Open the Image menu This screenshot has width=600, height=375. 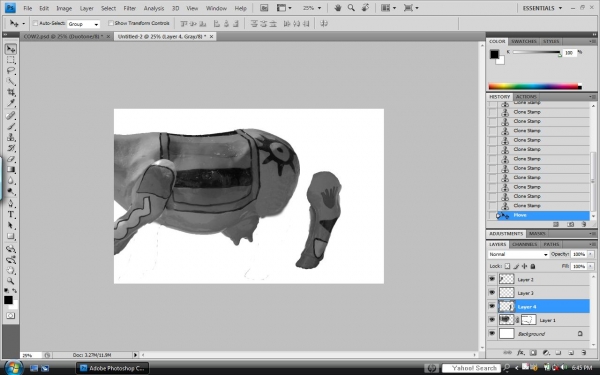[x=64, y=8]
